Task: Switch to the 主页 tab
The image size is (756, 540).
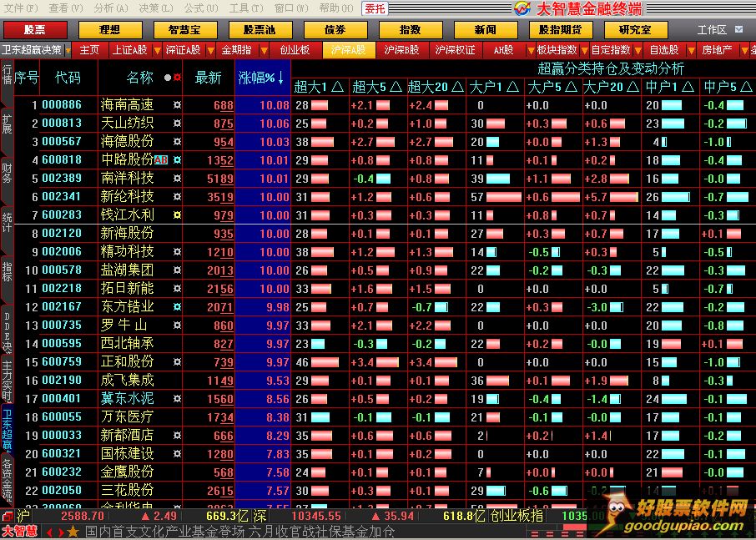Action: 89,50
